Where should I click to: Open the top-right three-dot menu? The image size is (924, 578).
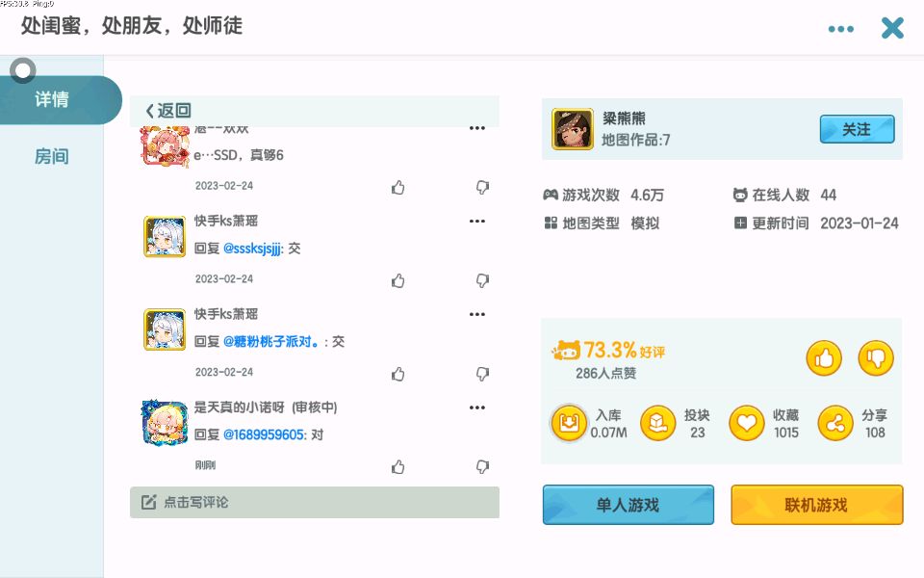point(841,29)
